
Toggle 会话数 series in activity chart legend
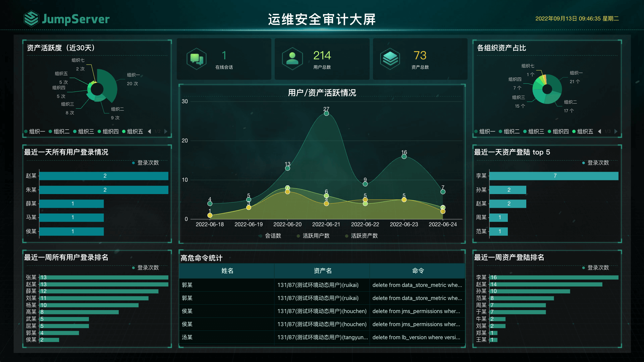(270, 236)
